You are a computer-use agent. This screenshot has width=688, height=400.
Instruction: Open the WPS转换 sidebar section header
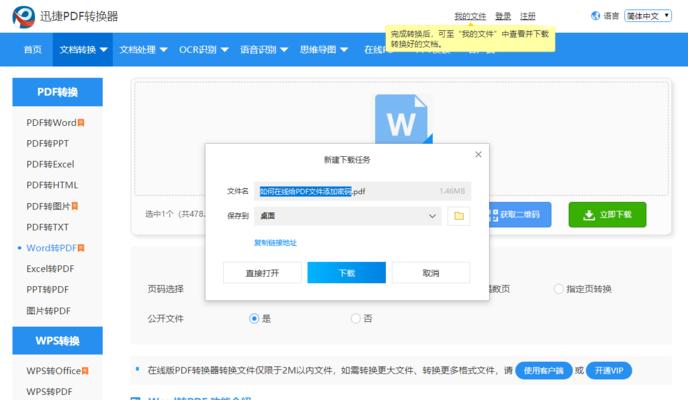57,341
